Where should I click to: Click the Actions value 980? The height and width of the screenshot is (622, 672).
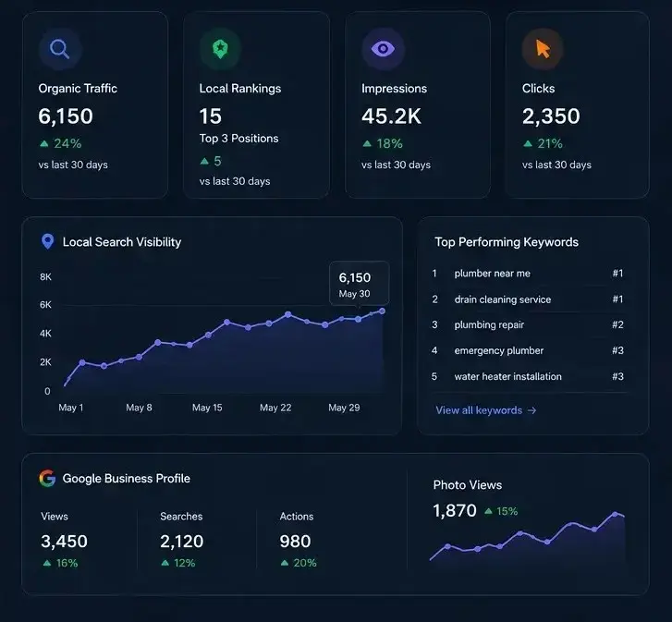click(295, 542)
